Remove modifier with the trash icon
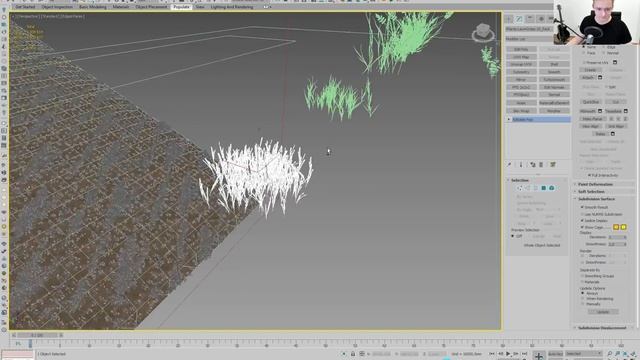 click(x=541, y=164)
